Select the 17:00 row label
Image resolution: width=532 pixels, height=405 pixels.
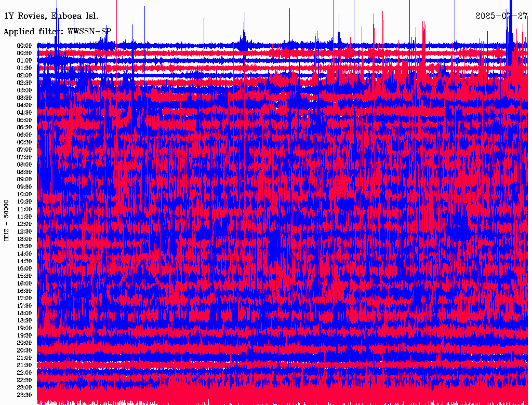pyautogui.click(x=24, y=299)
